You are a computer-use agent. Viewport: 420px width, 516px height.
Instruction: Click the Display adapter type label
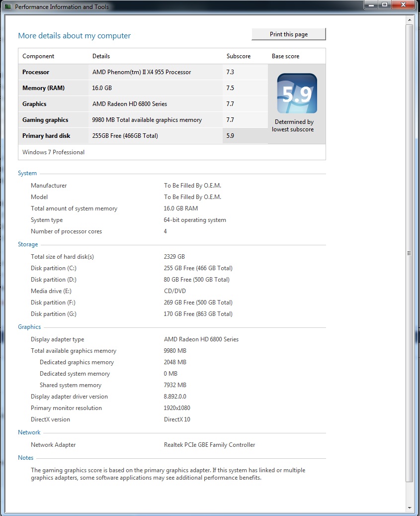point(58,339)
